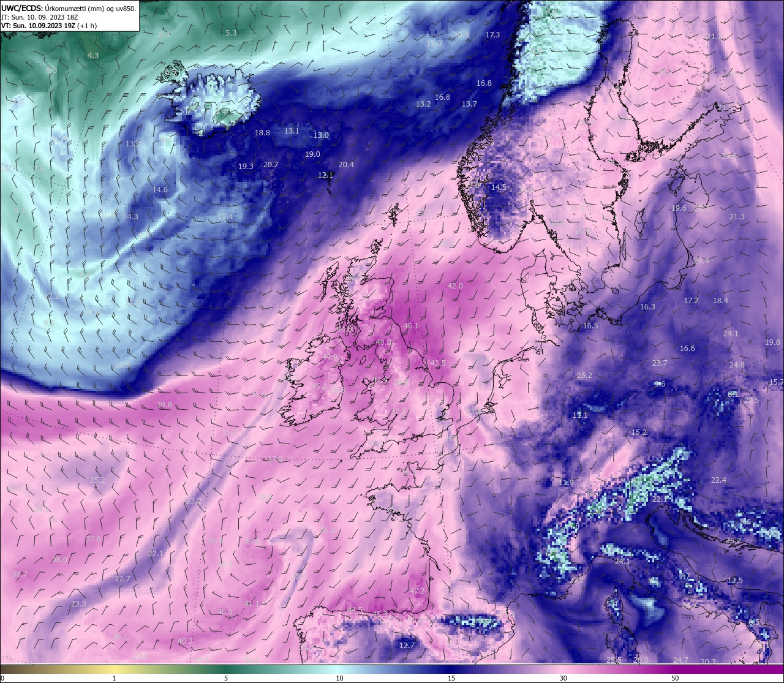This screenshot has height=683, width=784.
Task: Click the 42.0 value in the North Sea
Action: (455, 286)
